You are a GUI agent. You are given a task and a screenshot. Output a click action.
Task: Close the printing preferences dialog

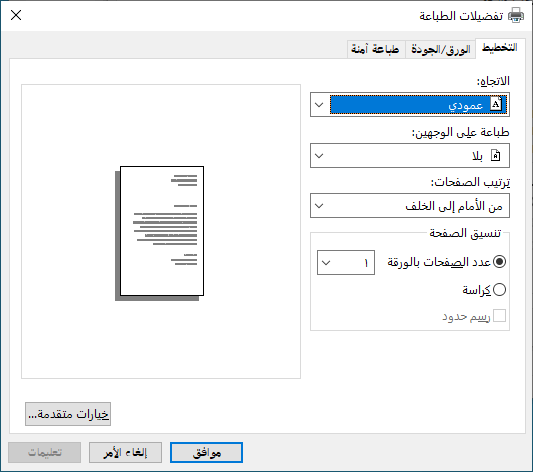[x=16, y=15]
